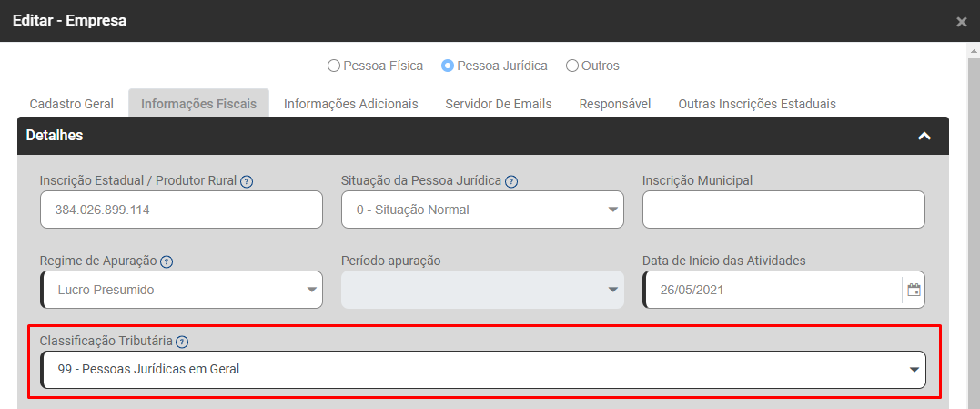Screen dimensions: 980x409
Task: Click help icon next to Classificação Tributária
Action: (x=182, y=342)
